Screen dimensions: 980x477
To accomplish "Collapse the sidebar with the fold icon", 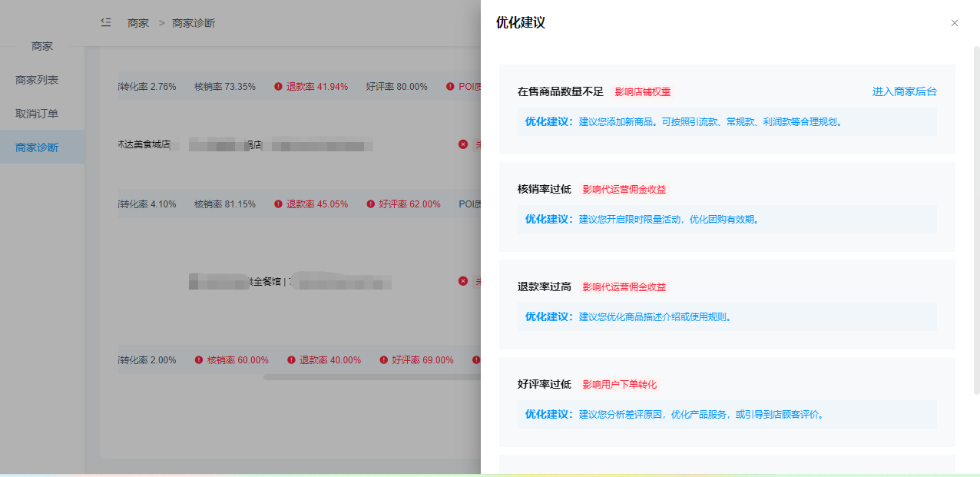I will (x=106, y=22).
